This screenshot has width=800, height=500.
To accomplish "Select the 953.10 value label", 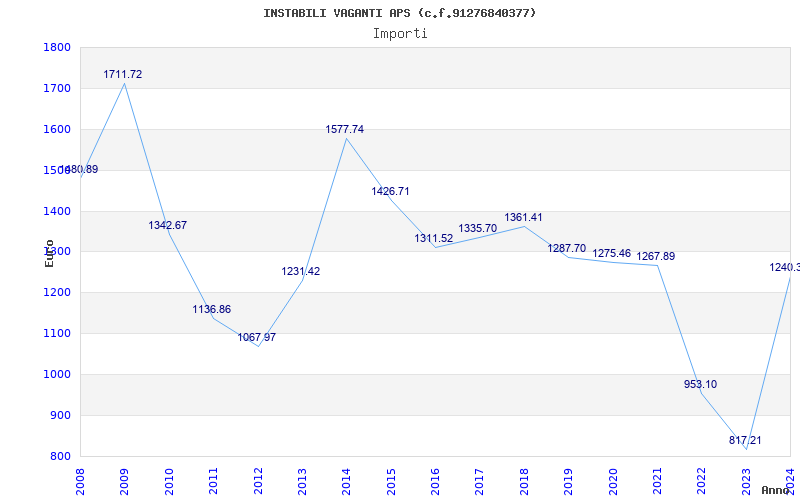I will pos(701,384).
